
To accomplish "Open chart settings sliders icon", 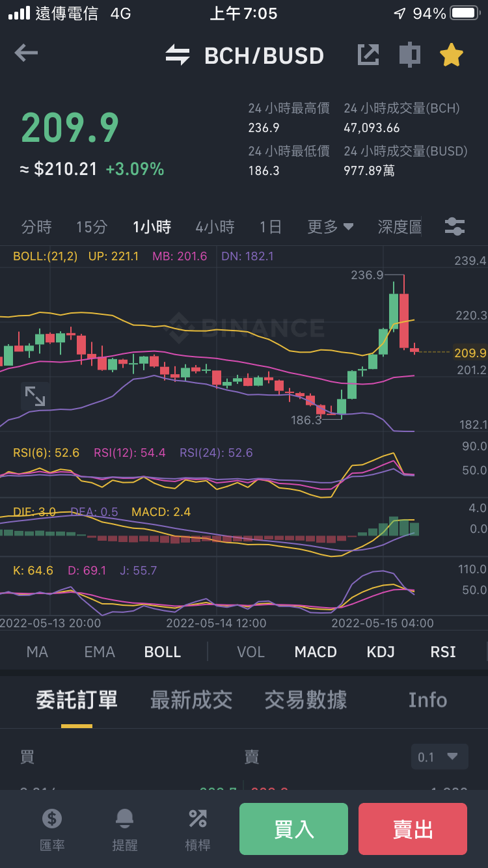I will (454, 227).
